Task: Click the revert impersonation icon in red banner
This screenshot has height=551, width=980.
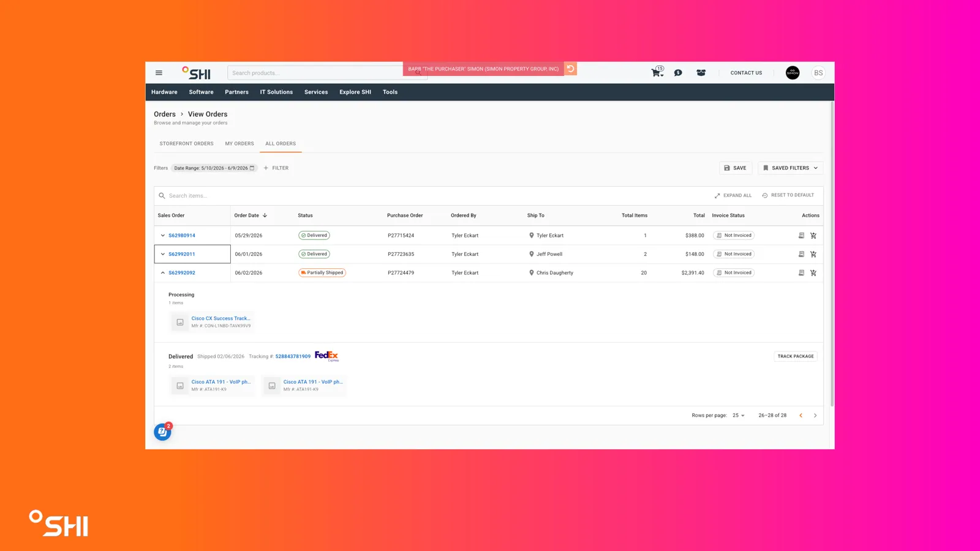Action: pyautogui.click(x=570, y=69)
